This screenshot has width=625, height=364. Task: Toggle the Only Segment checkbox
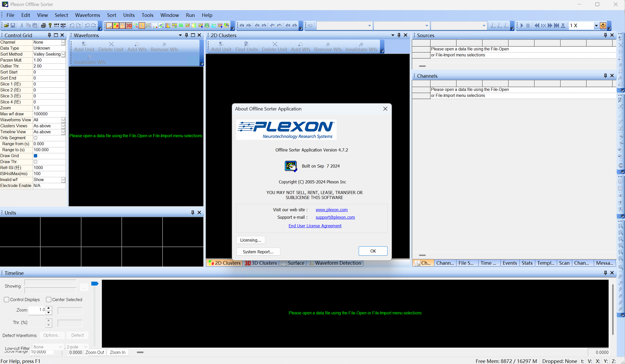coord(36,138)
